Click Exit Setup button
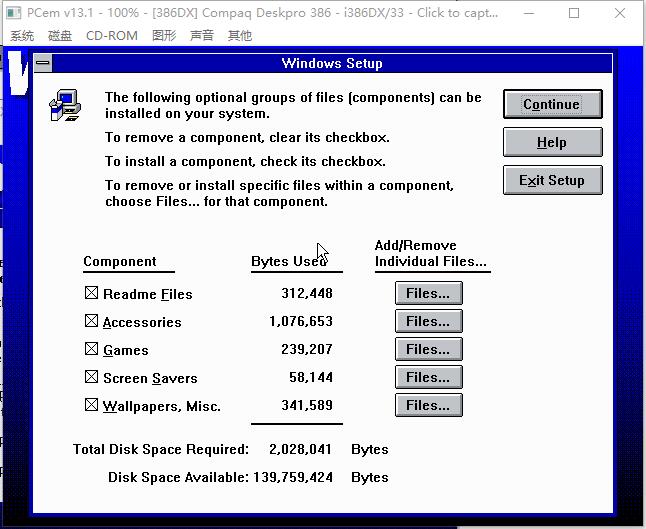Image resolution: width=646 pixels, height=529 pixels. (552, 180)
